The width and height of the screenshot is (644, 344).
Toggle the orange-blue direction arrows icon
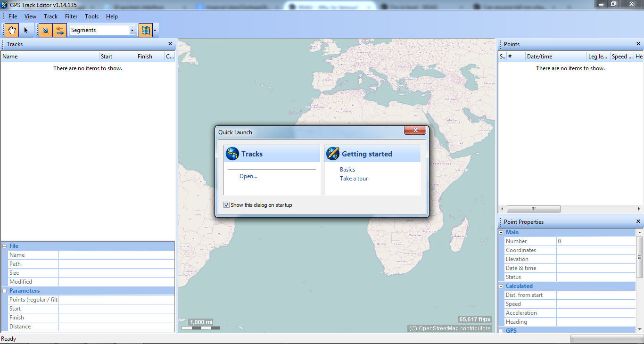coord(60,30)
